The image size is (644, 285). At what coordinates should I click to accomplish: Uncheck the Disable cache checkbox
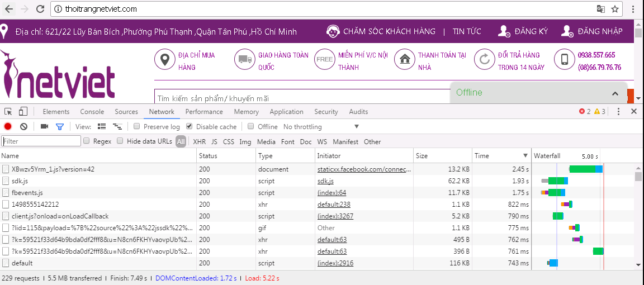click(x=190, y=126)
